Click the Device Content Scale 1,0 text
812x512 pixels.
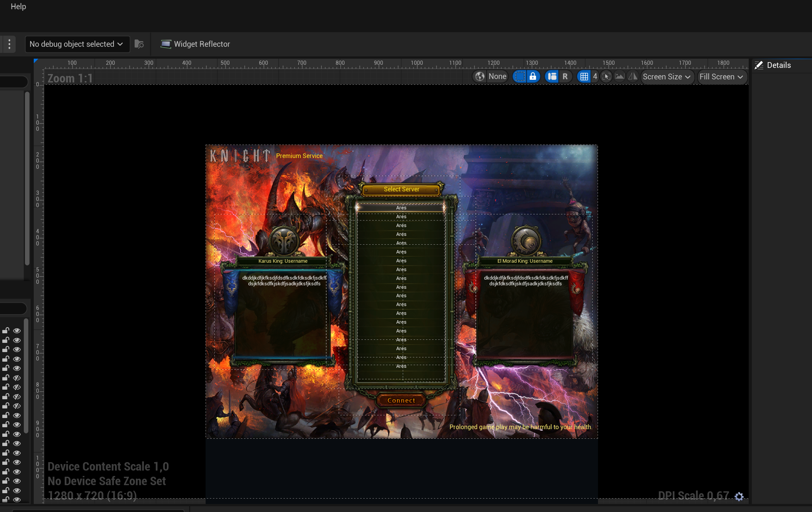coord(108,466)
